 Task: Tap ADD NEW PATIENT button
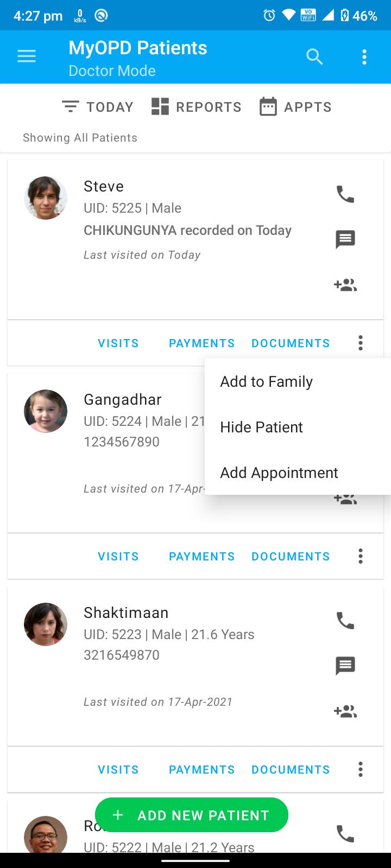click(192, 815)
